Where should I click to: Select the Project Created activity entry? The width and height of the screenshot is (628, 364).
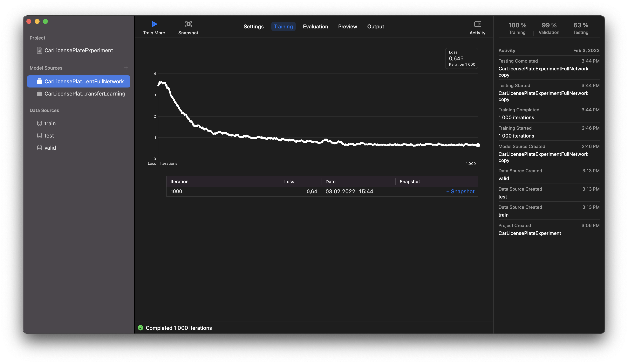(x=549, y=229)
